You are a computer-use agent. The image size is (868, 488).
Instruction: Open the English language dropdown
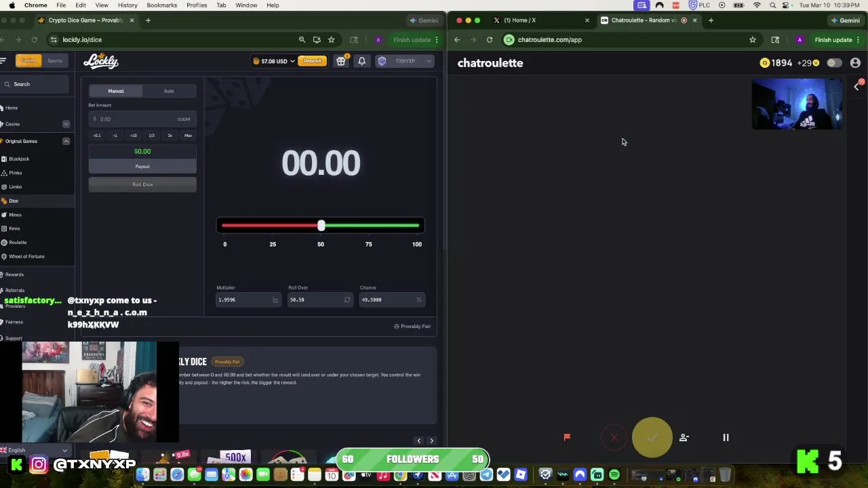click(x=34, y=450)
